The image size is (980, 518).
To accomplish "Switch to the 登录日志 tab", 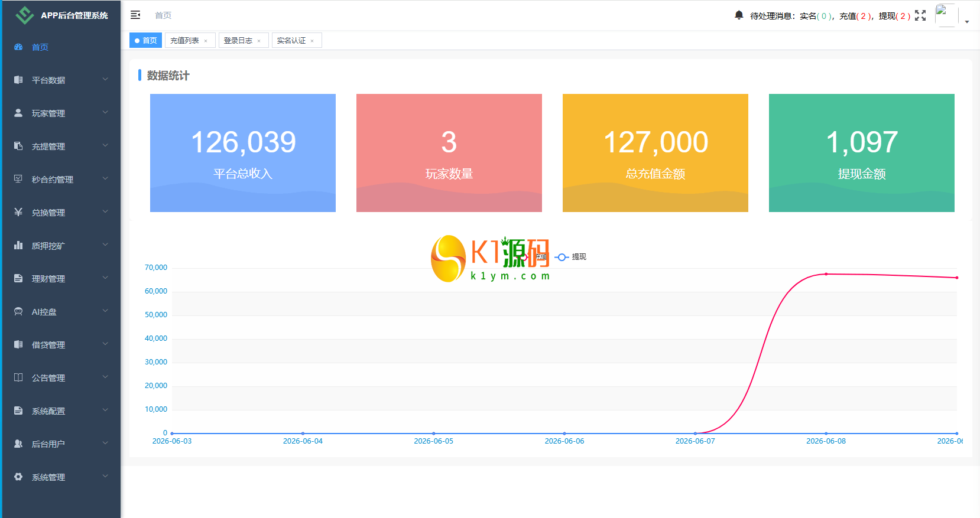I will [244, 40].
